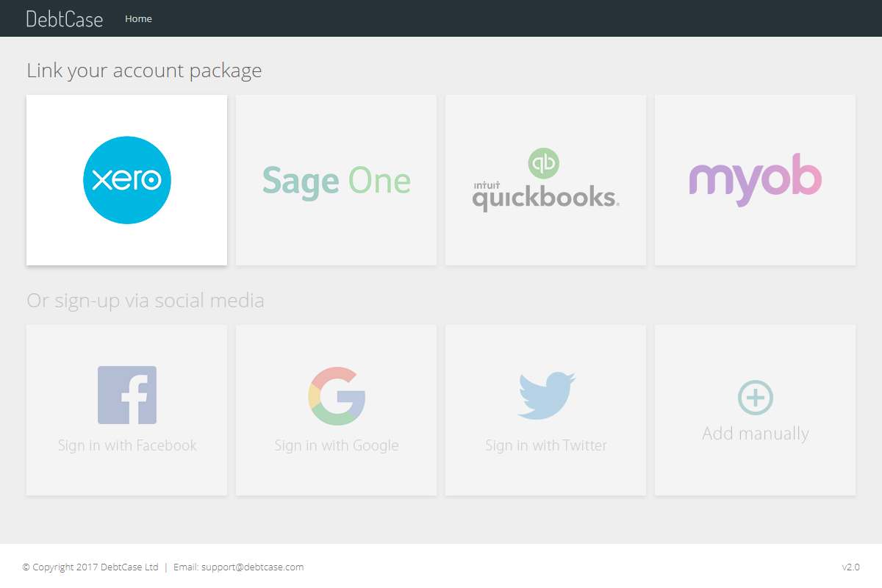Click the plus circle icon
Image resolution: width=882 pixels, height=588 pixels.
[x=756, y=398]
